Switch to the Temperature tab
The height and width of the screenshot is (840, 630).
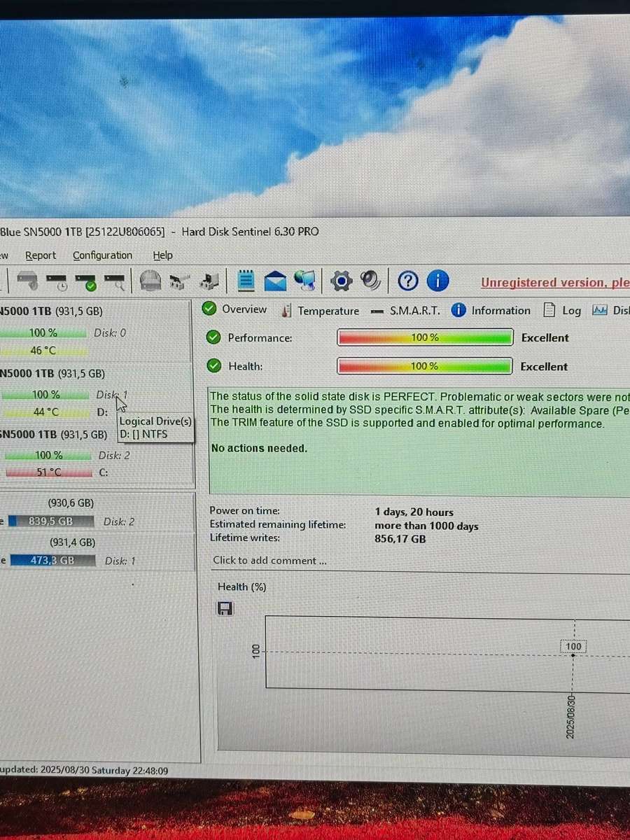click(x=328, y=310)
